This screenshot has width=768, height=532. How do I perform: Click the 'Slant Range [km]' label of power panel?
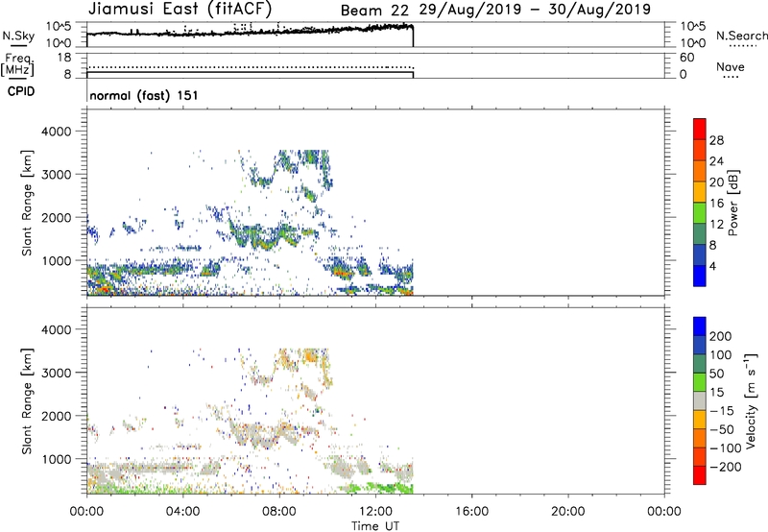coord(27,203)
